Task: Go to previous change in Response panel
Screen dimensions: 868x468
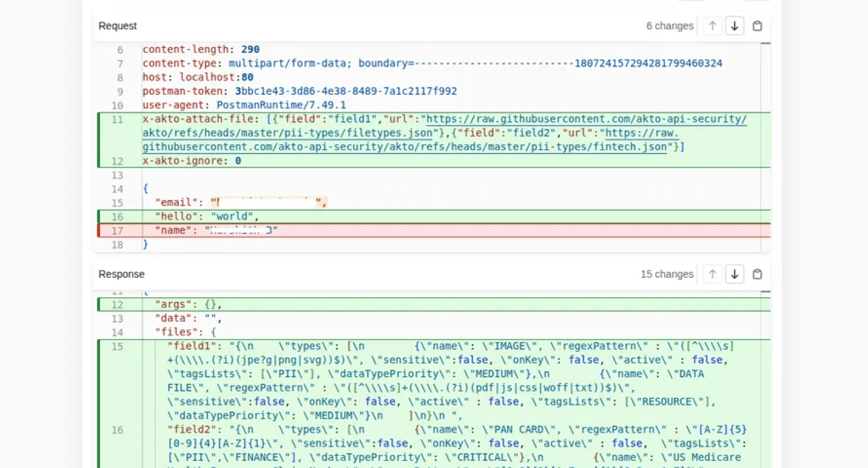Action: point(712,274)
